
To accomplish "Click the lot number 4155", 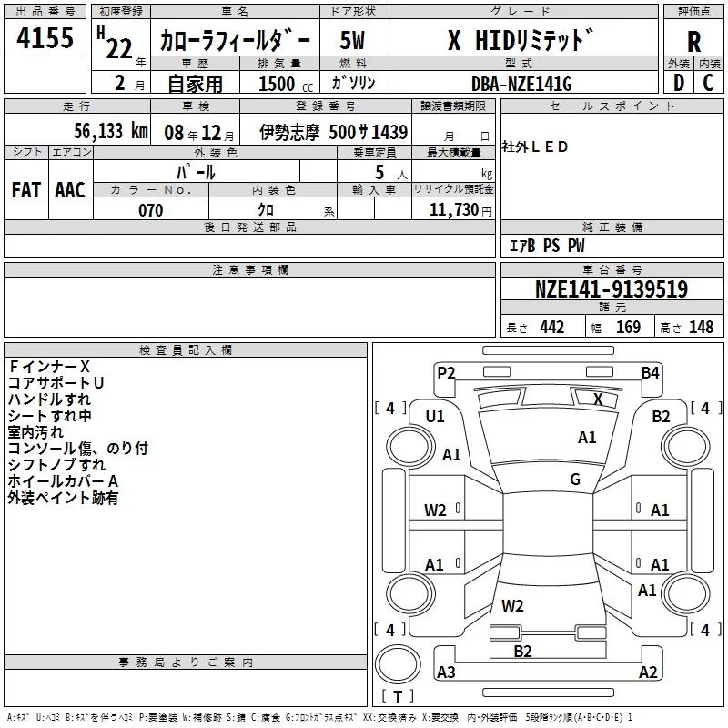I will (x=45, y=40).
